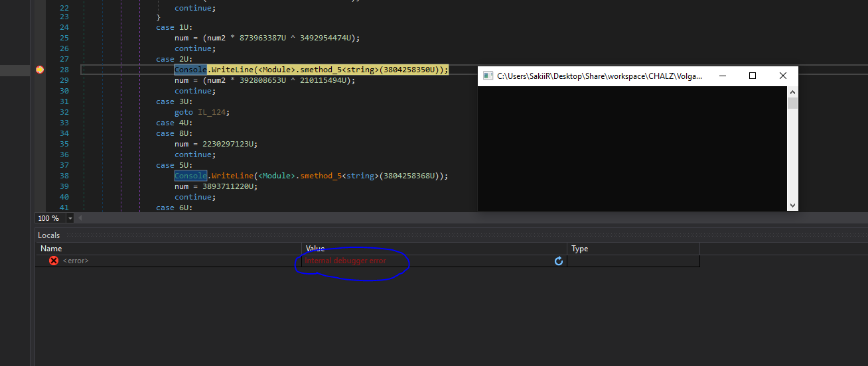Click line number 28 in the gutter
This screenshot has height=366, width=868.
point(64,70)
